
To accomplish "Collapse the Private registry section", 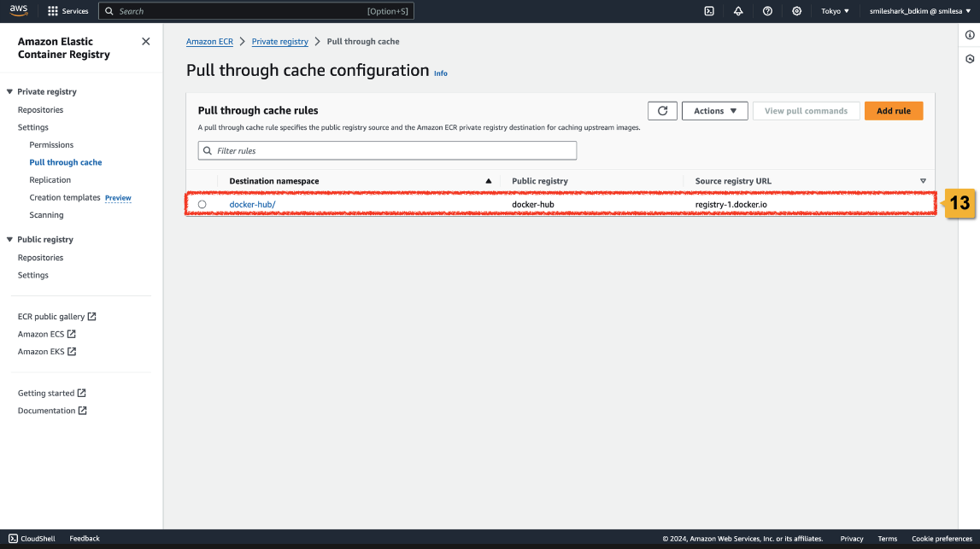I will click(10, 91).
